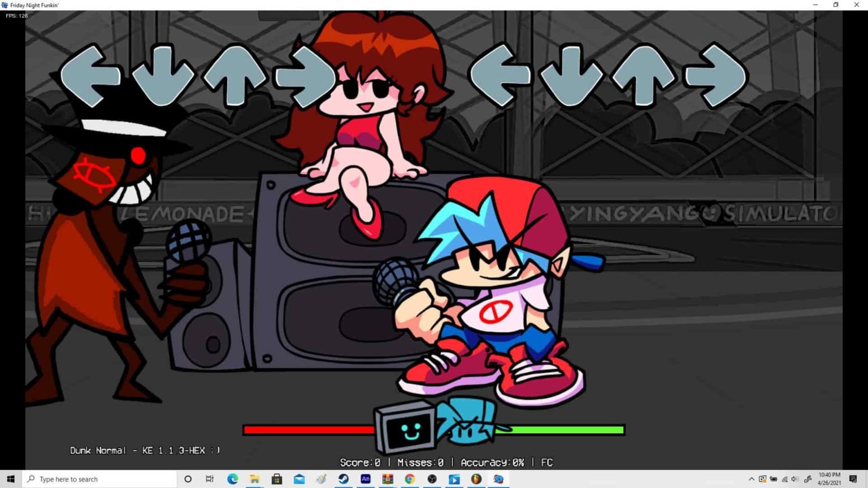Toggle Wi-Fi via the network tray icon
Viewport: 868px width, 488px height.
pos(784,479)
